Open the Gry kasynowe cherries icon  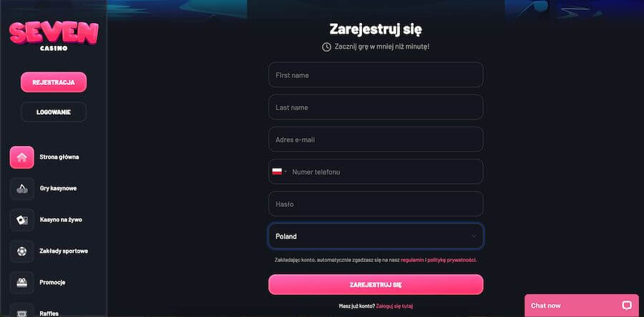point(21,188)
